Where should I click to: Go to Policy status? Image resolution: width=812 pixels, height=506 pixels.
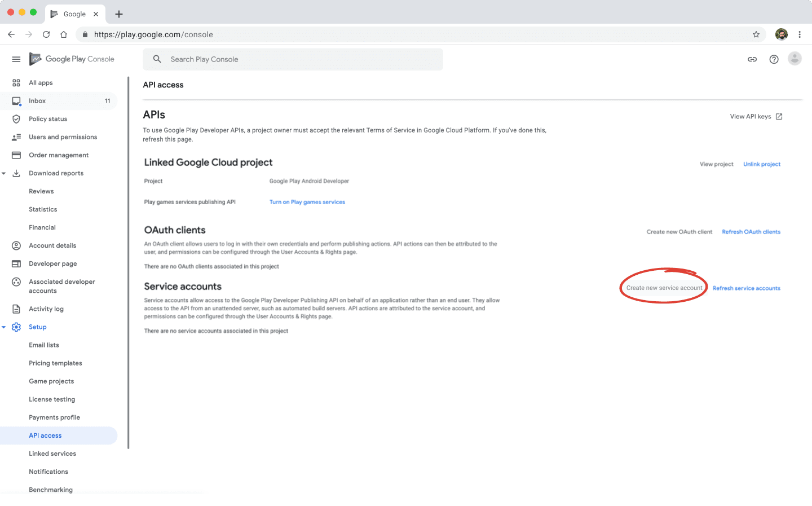click(x=48, y=119)
